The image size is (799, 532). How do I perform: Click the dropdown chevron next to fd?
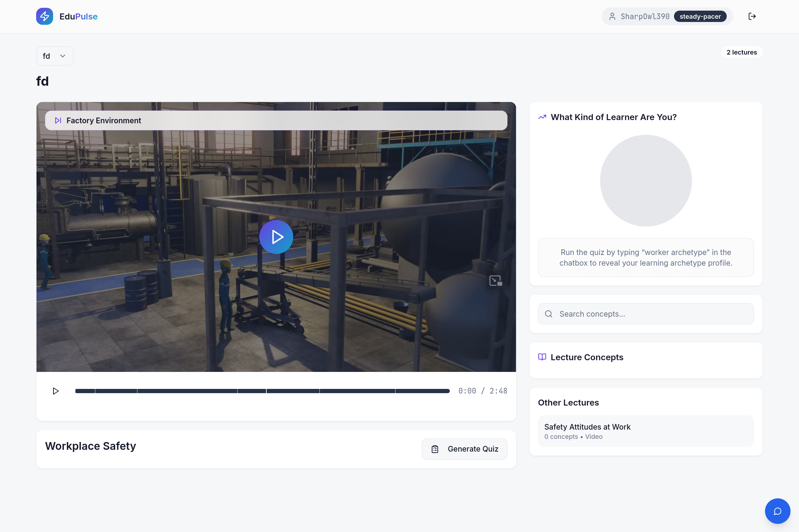click(63, 56)
